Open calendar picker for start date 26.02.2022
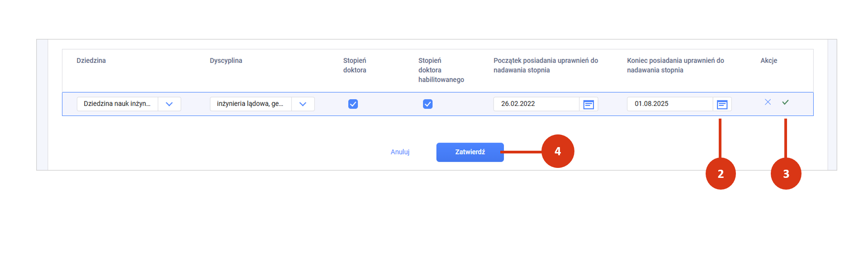This screenshot has width=868, height=253. (588, 104)
